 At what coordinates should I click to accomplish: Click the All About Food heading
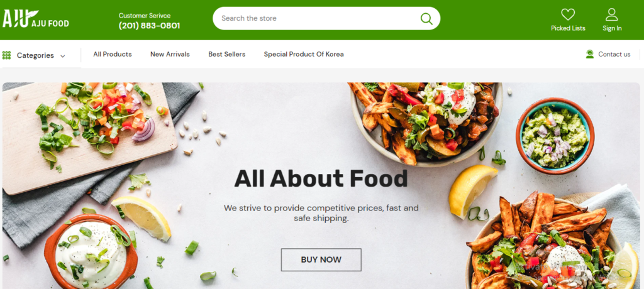pos(321,178)
